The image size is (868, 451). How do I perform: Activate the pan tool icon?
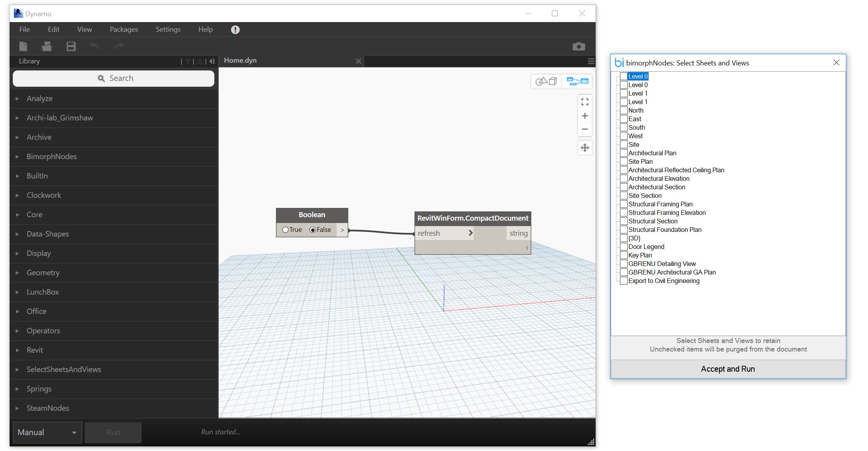click(x=585, y=147)
